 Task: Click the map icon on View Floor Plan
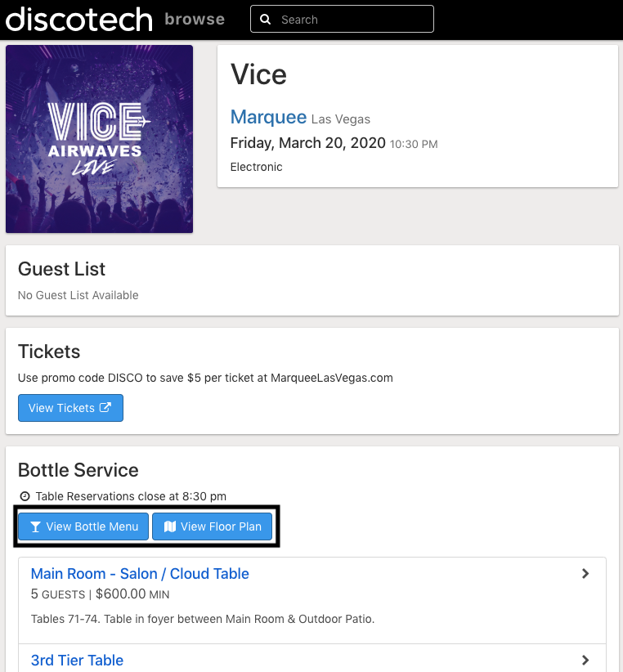[169, 526]
